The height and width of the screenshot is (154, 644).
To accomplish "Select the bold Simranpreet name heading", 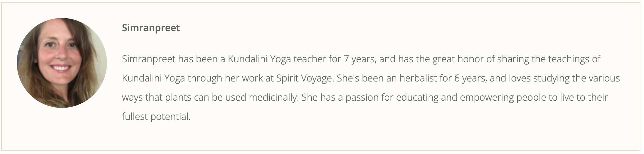I will (x=151, y=28).
